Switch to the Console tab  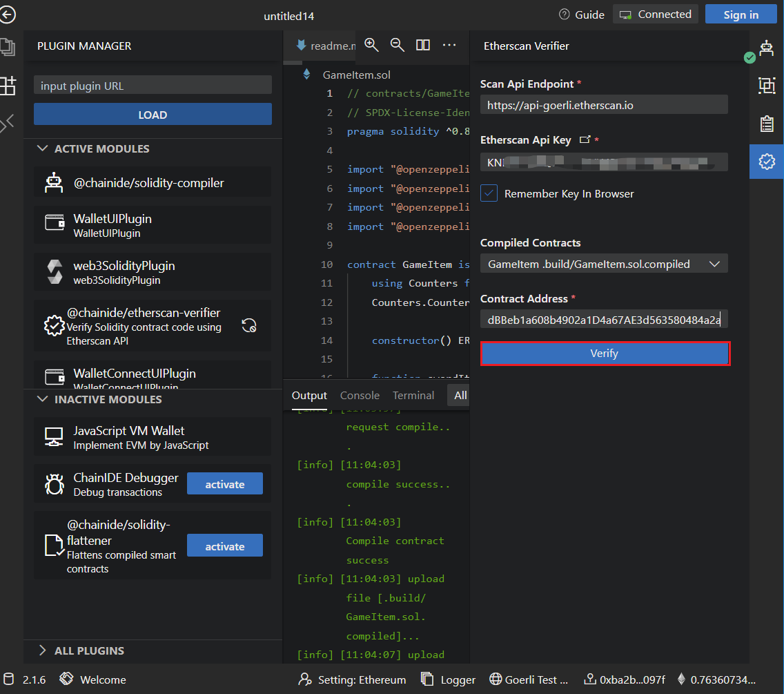pyautogui.click(x=360, y=396)
